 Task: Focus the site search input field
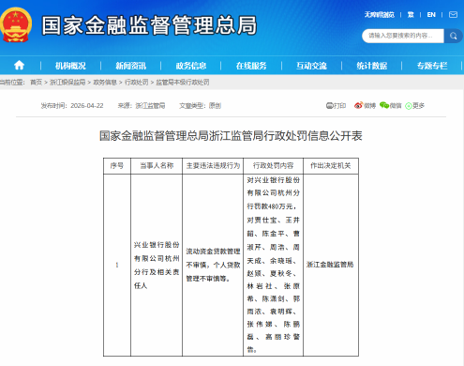point(403,36)
